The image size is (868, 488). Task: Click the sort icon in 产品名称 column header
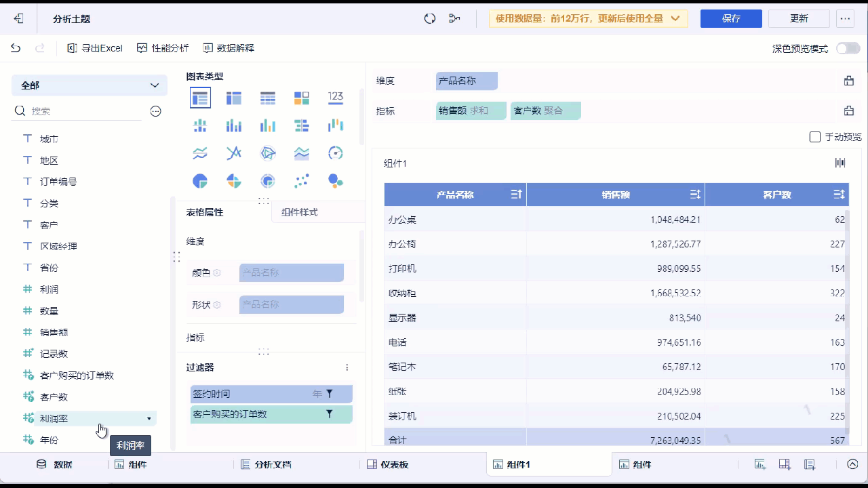point(516,195)
